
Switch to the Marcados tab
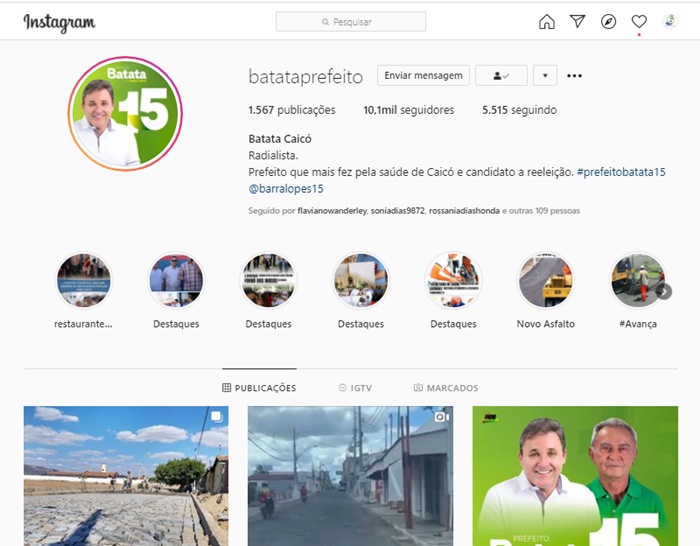[446, 388]
